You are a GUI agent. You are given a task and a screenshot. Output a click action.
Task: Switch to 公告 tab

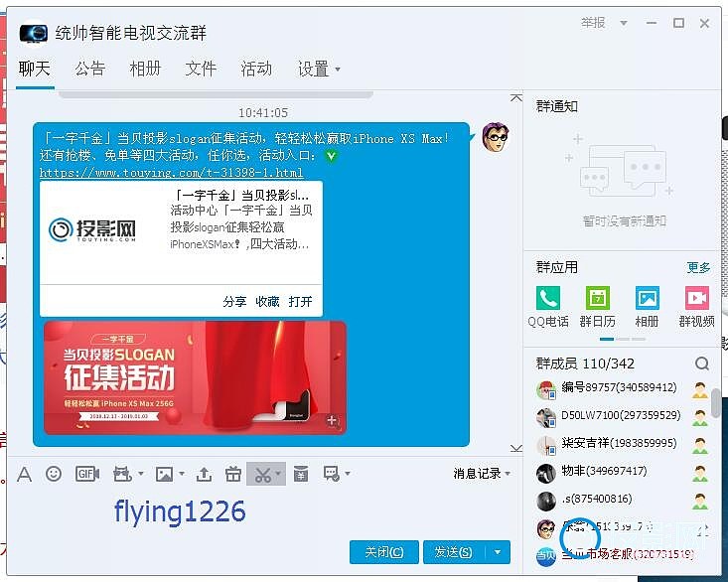coord(90,69)
